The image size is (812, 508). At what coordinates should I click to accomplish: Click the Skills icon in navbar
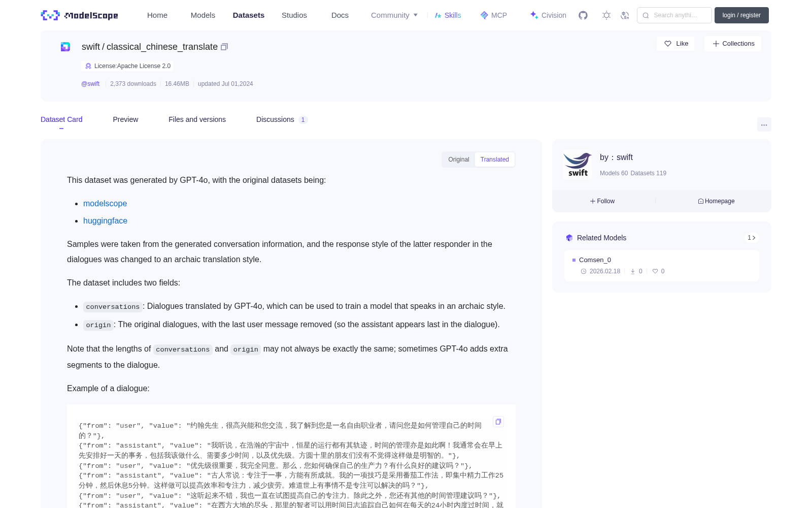click(x=438, y=15)
